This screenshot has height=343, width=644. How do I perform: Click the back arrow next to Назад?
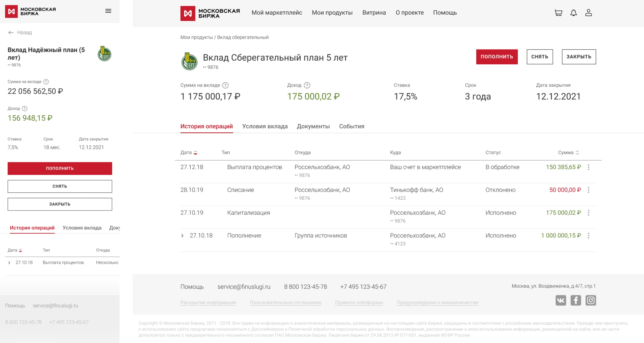click(x=11, y=32)
